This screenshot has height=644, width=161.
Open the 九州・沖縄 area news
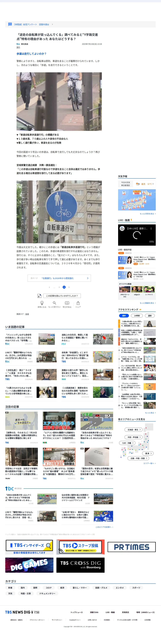point(127,443)
